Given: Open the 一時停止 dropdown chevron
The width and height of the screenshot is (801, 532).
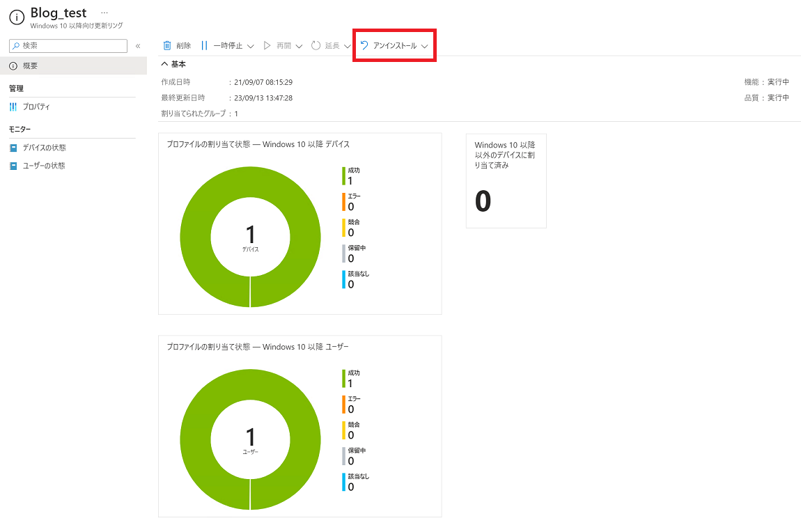Looking at the screenshot, I should click(251, 47).
